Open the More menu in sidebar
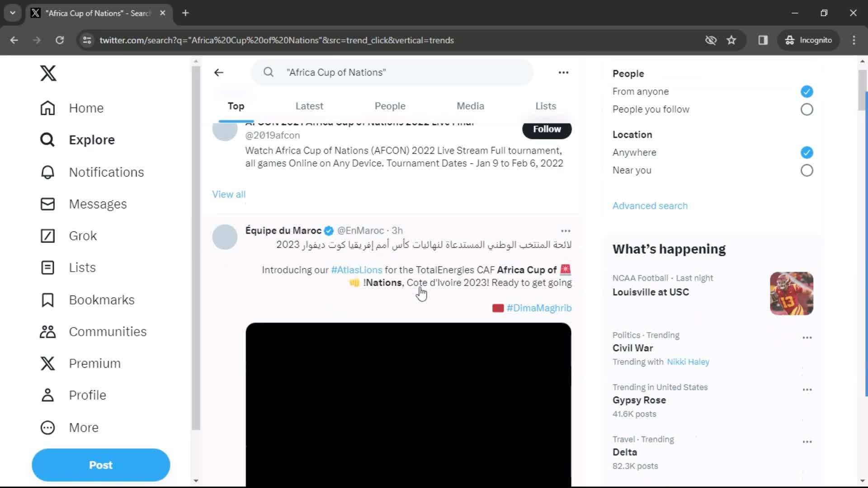The image size is (868, 488). click(x=69, y=427)
